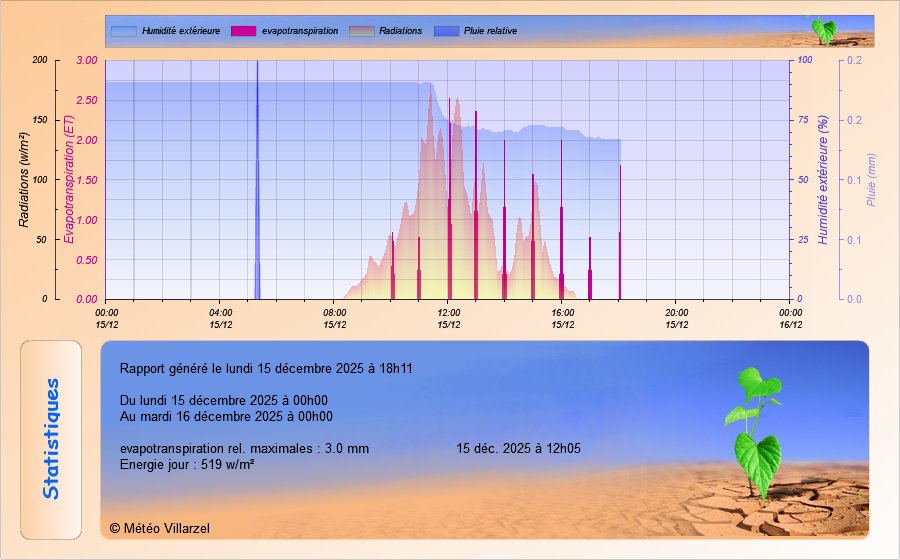The height and width of the screenshot is (560, 900).
Task: Click the blue Humidité extérieure legend swatch
Action: pyautogui.click(x=123, y=31)
